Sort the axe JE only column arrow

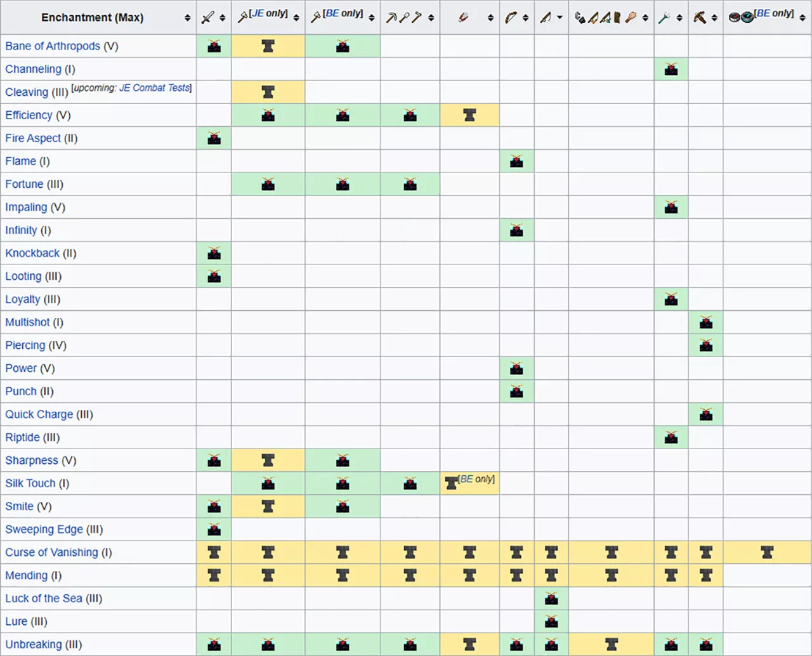pyautogui.click(x=296, y=18)
